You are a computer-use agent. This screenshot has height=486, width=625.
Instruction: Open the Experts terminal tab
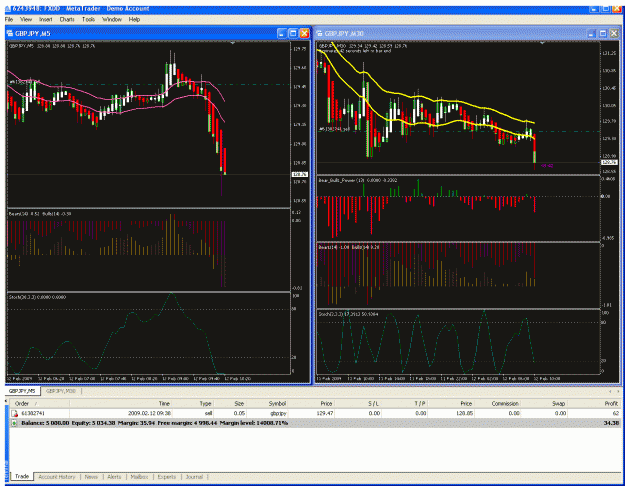167,477
